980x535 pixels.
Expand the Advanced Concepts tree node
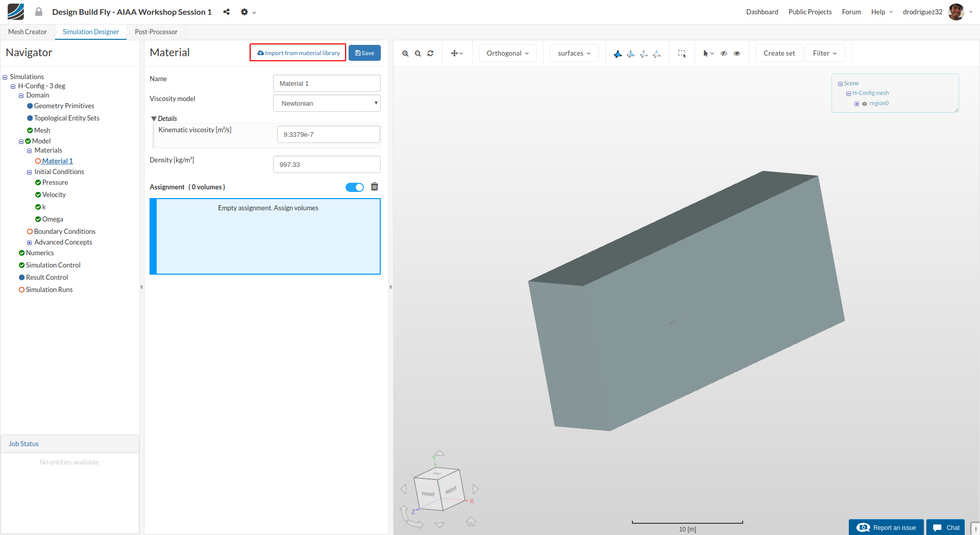point(30,242)
